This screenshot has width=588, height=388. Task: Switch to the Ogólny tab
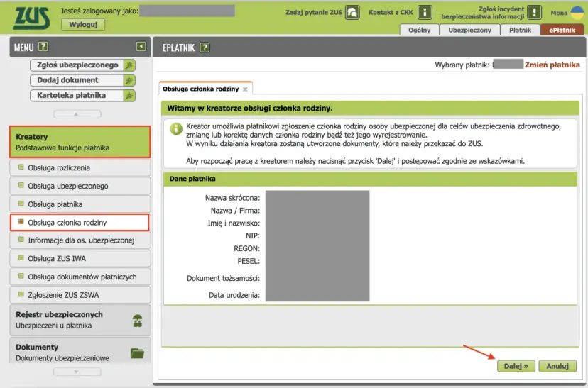pos(419,30)
